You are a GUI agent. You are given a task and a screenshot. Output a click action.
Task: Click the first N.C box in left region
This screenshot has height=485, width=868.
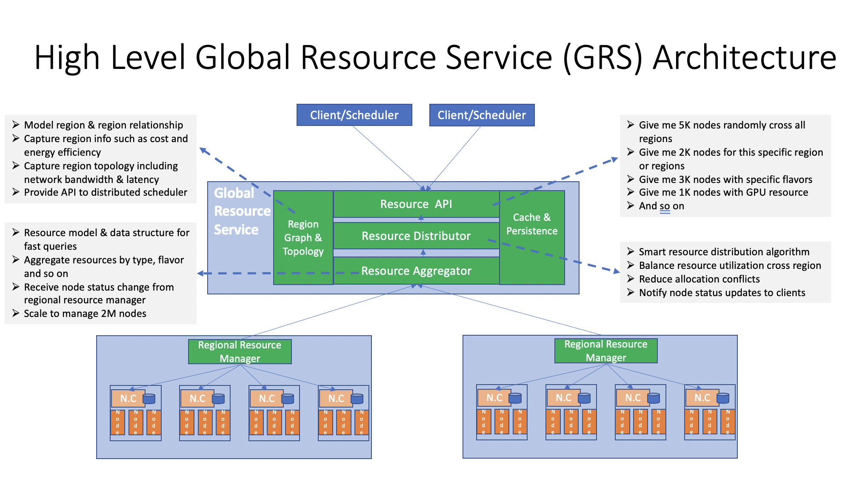[x=128, y=399]
